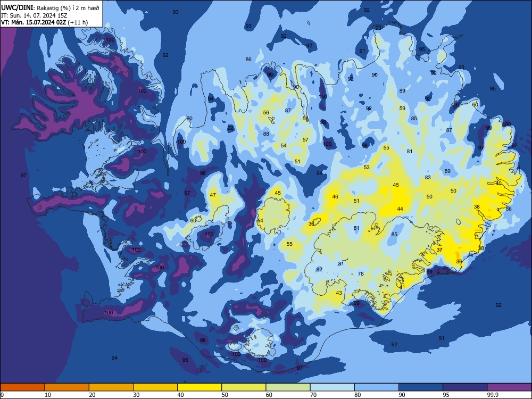
Task: Choose the pale green 60–70 legend swatch
Action: [288, 387]
